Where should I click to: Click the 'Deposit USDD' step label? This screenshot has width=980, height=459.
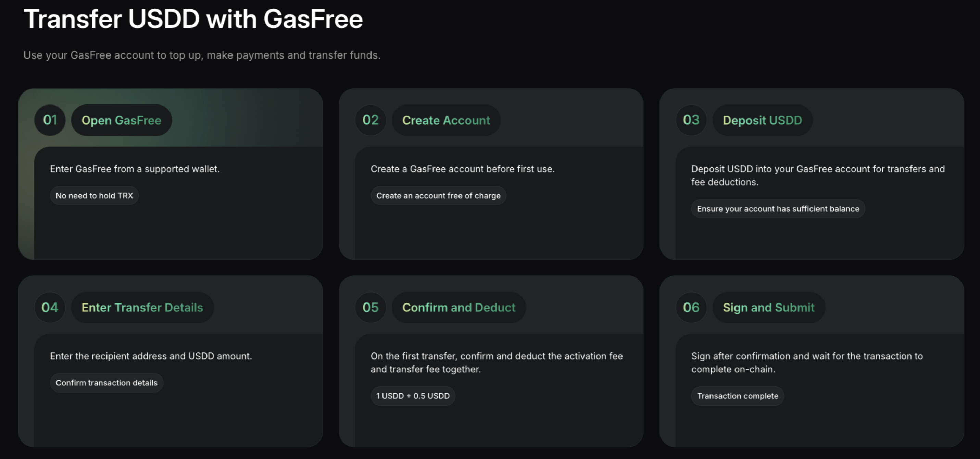pos(762,120)
